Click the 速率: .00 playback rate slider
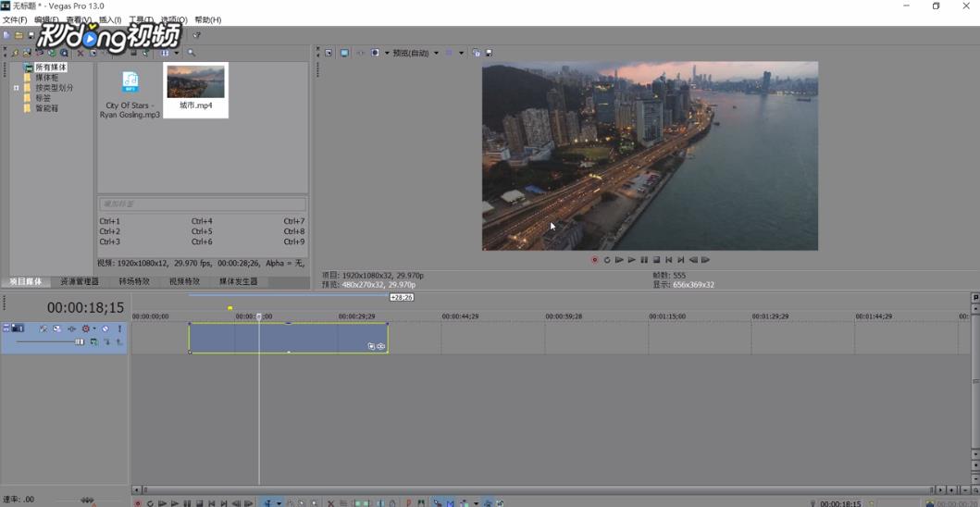The height and width of the screenshot is (507, 980). pos(88,501)
